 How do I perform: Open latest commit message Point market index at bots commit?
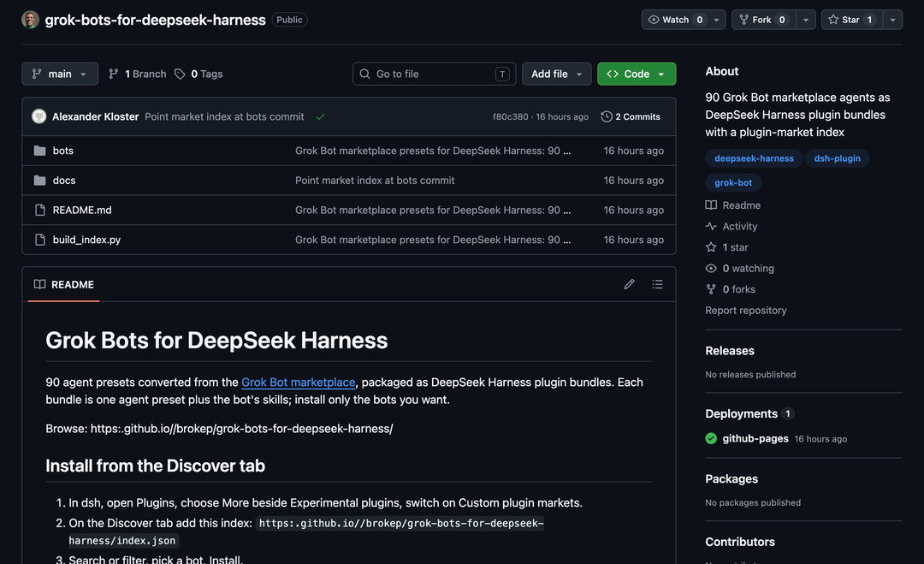point(224,116)
